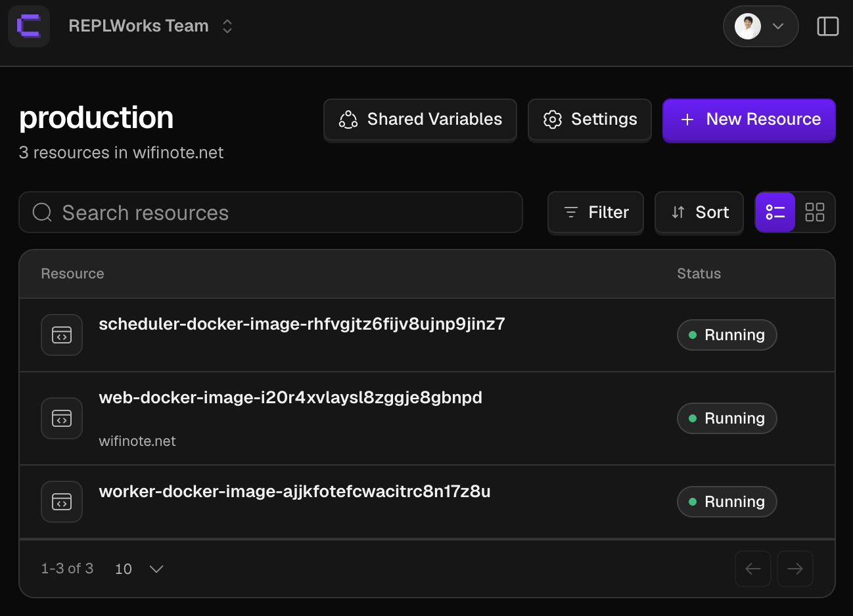The height and width of the screenshot is (616, 853).
Task: Click the purple app logo icon
Action: (29, 26)
